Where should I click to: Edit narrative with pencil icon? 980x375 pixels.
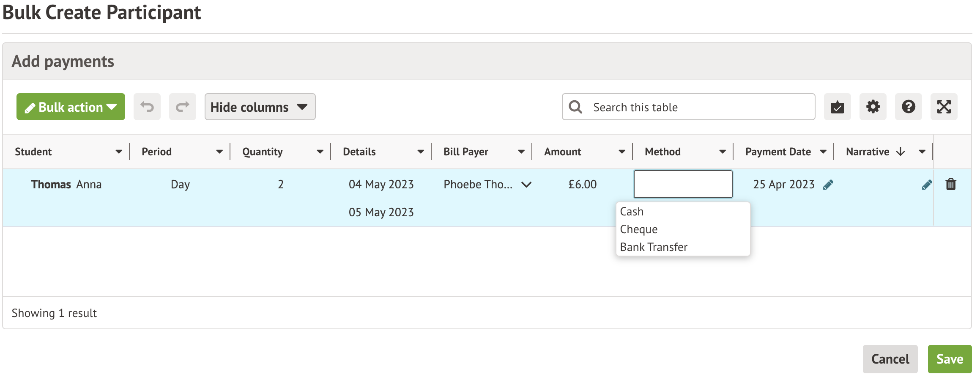coord(927,185)
